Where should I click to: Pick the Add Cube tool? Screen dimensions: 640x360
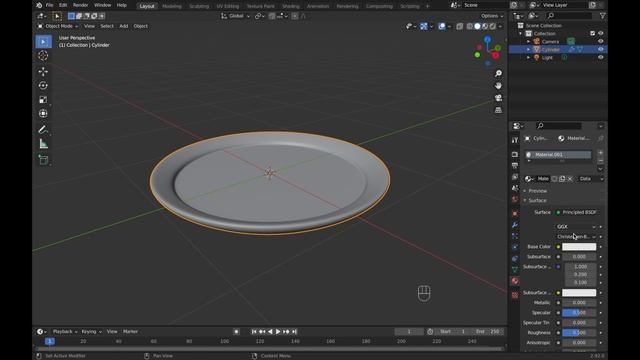coord(43,160)
